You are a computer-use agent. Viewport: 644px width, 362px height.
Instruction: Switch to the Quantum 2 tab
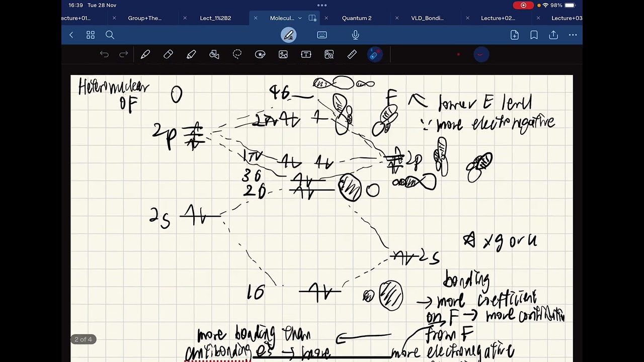point(357,18)
